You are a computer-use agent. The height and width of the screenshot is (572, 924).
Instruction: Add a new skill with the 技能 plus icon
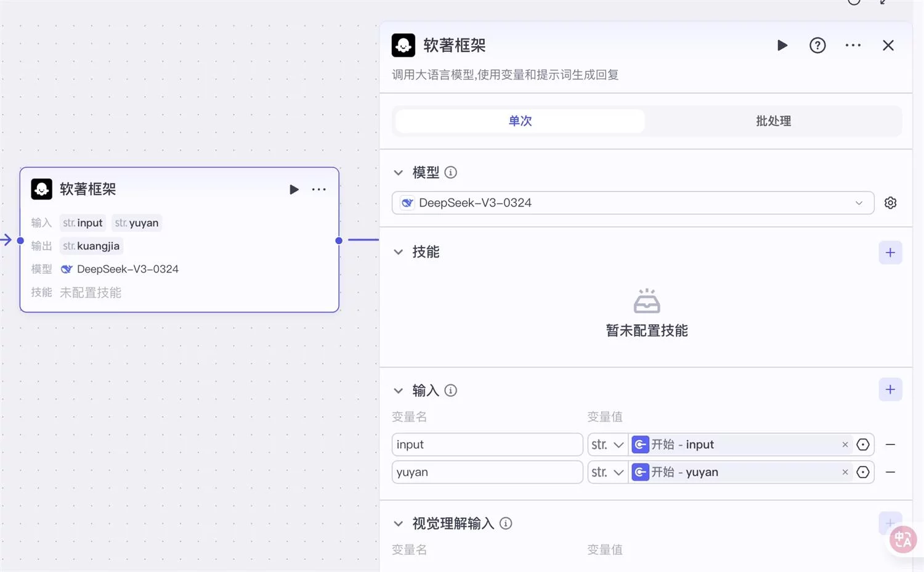890,252
